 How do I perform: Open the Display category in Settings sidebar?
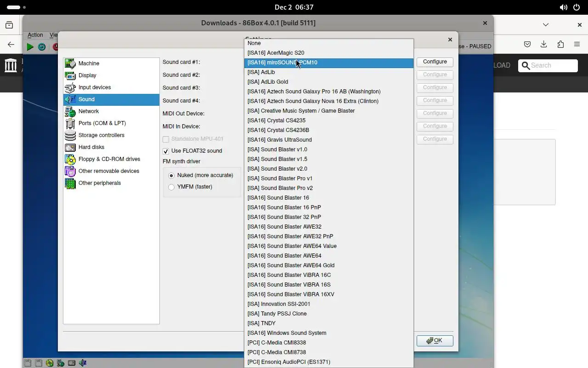click(111, 75)
